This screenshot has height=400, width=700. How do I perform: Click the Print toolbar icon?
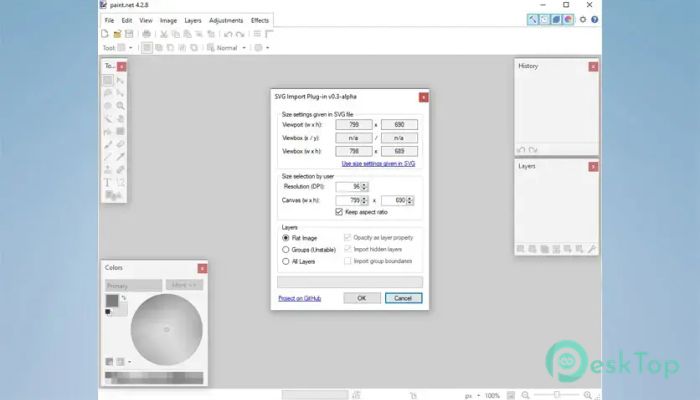[x=146, y=34]
